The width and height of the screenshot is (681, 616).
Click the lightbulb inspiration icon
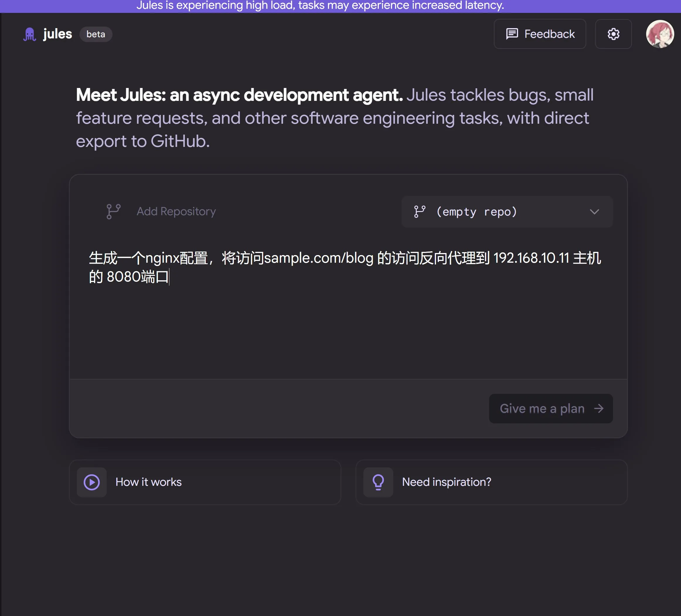[378, 482]
